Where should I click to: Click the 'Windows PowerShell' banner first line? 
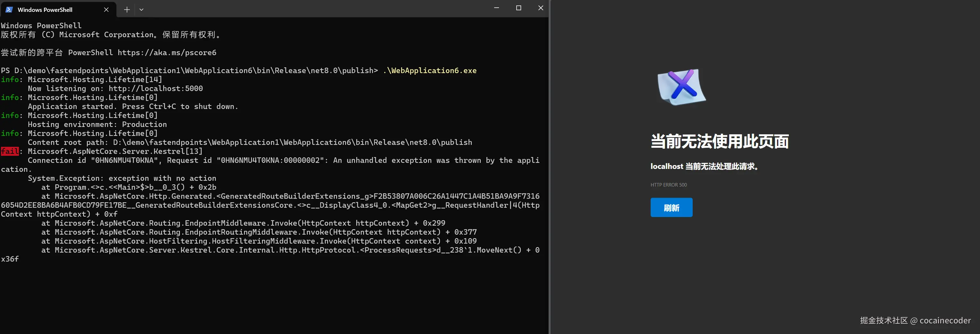point(41,26)
